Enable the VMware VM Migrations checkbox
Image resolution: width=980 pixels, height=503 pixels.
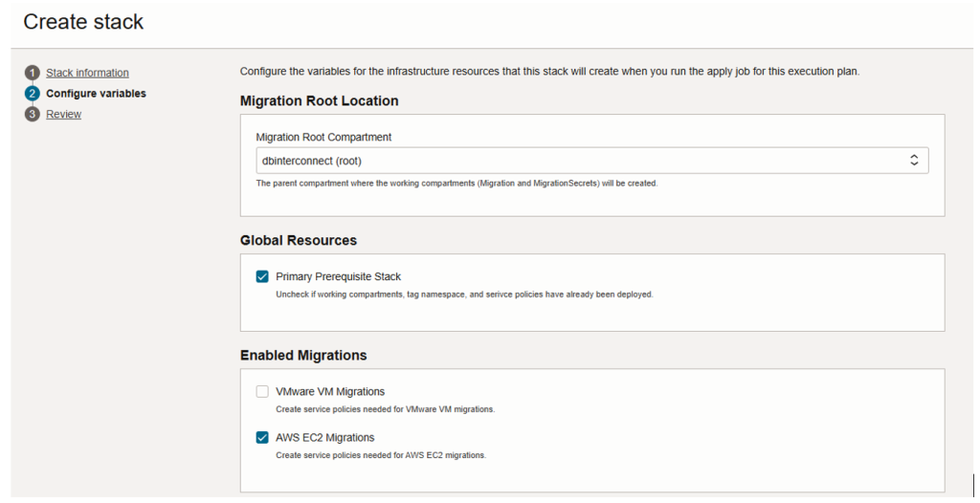[262, 391]
